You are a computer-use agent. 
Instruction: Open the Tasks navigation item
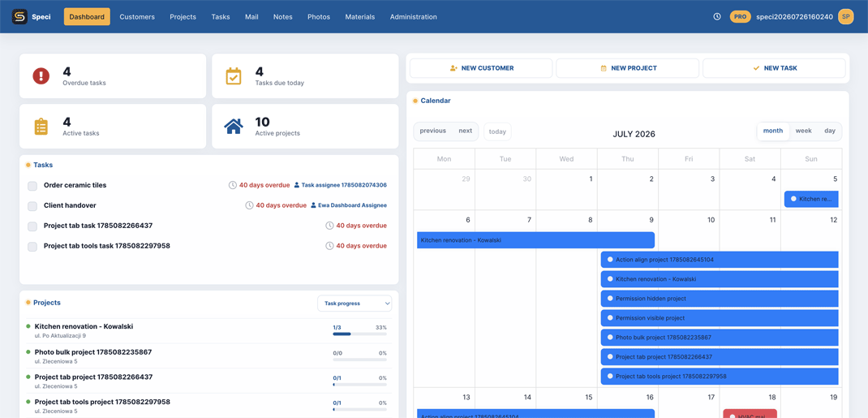click(221, 16)
